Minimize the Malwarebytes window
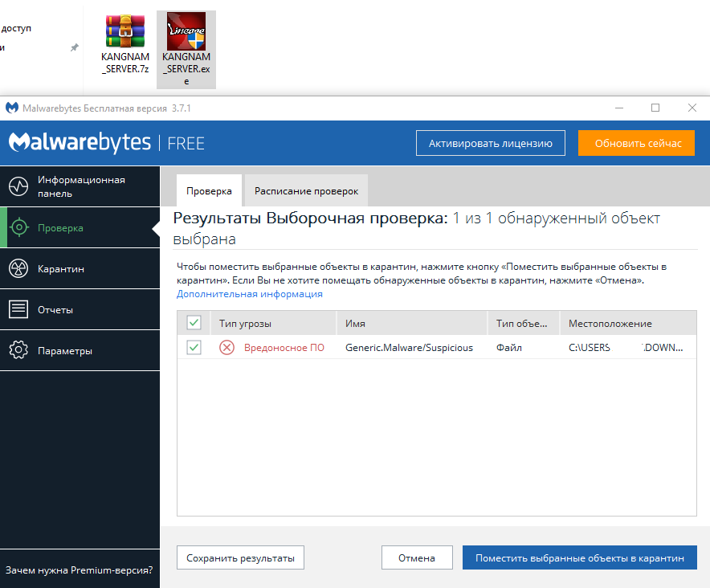Screen dimensions: 710x588 point(619,108)
